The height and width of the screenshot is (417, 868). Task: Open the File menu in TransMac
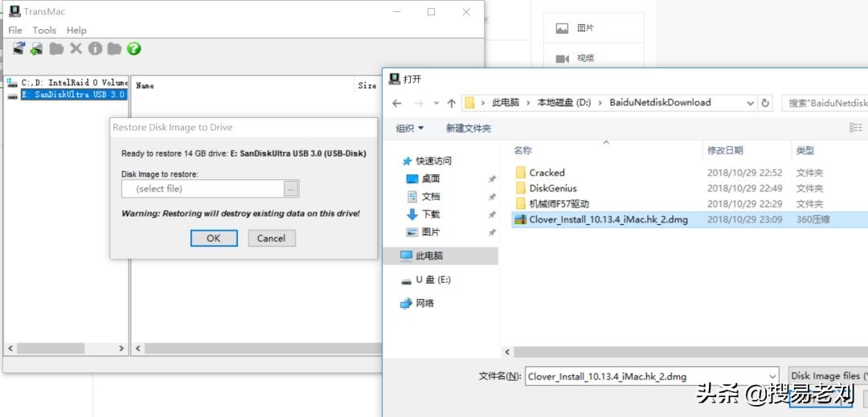pos(15,31)
